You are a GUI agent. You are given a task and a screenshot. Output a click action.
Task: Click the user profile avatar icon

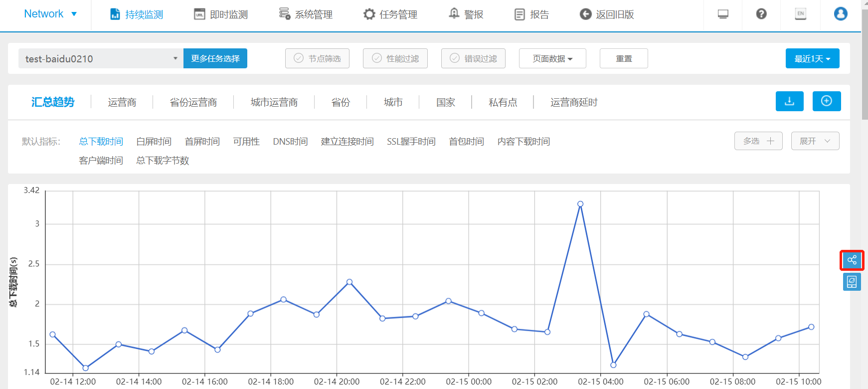[840, 14]
